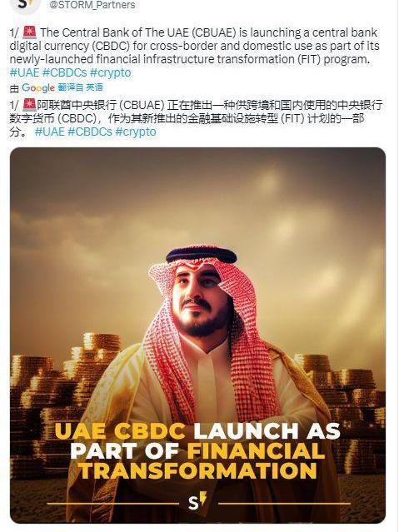Open #UAE hashtag in the English tweet
Image resolution: width=399 pixels, height=532 pixels.
click(24, 72)
